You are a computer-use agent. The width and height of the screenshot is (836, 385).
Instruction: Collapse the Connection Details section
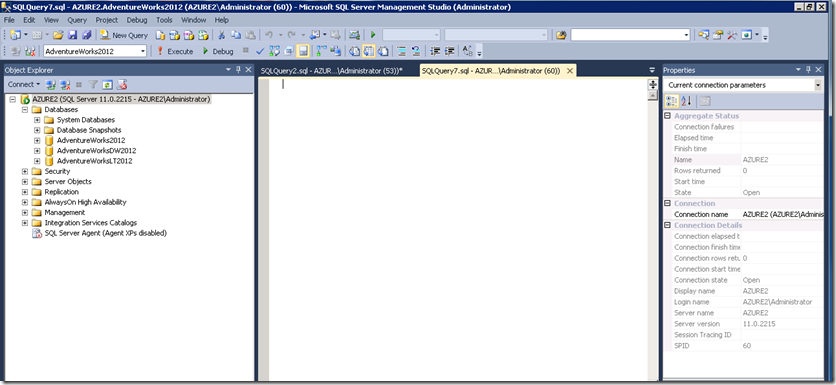click(x=668, y=225)
